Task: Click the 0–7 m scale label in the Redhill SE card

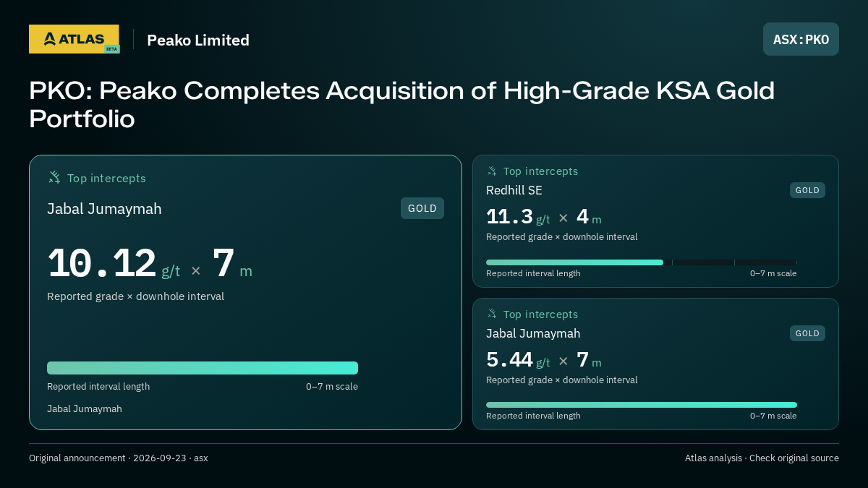Action: [773, 273]
